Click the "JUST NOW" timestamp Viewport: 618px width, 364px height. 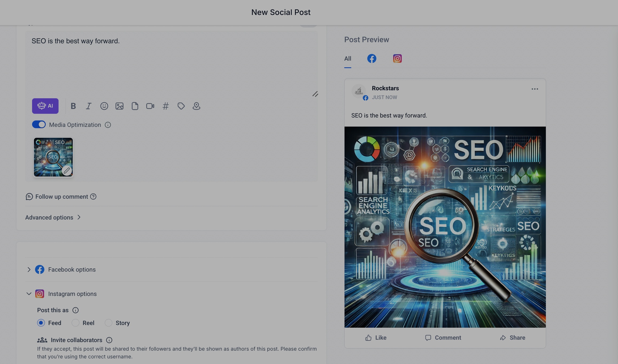coord(384,97)
